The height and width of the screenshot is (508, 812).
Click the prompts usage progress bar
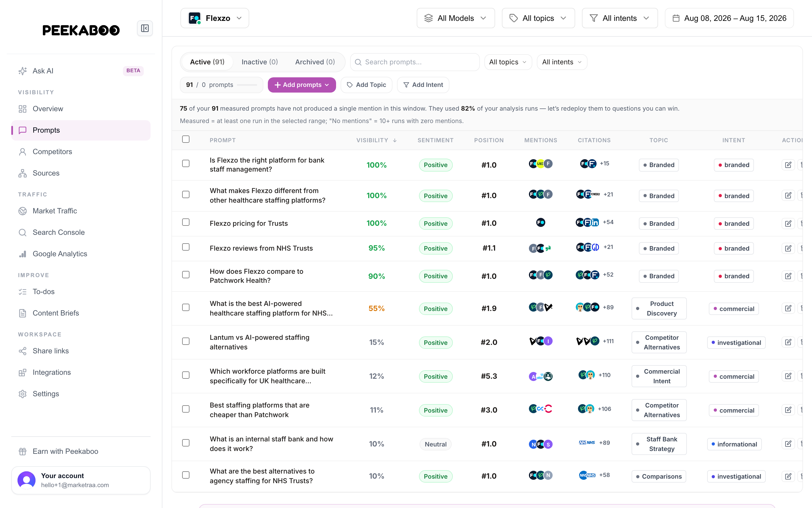(x=247, y=85)
